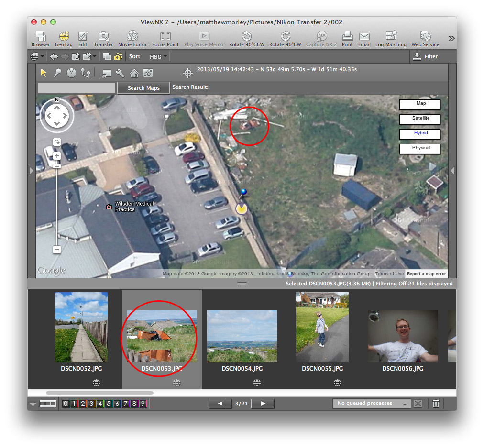Click the home location map icon
The width and height of the screenshot is (484, 448).
click(134, 73)
